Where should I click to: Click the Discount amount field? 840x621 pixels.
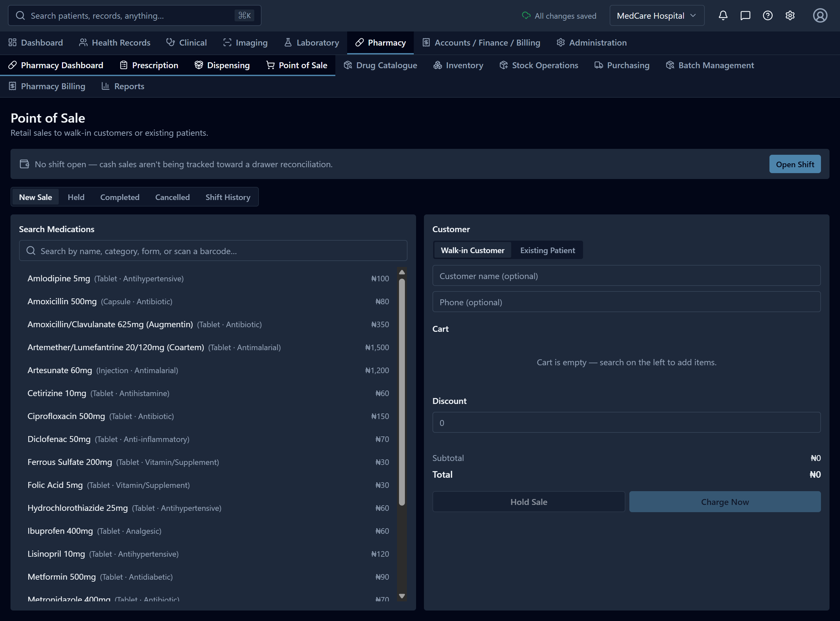626,423
